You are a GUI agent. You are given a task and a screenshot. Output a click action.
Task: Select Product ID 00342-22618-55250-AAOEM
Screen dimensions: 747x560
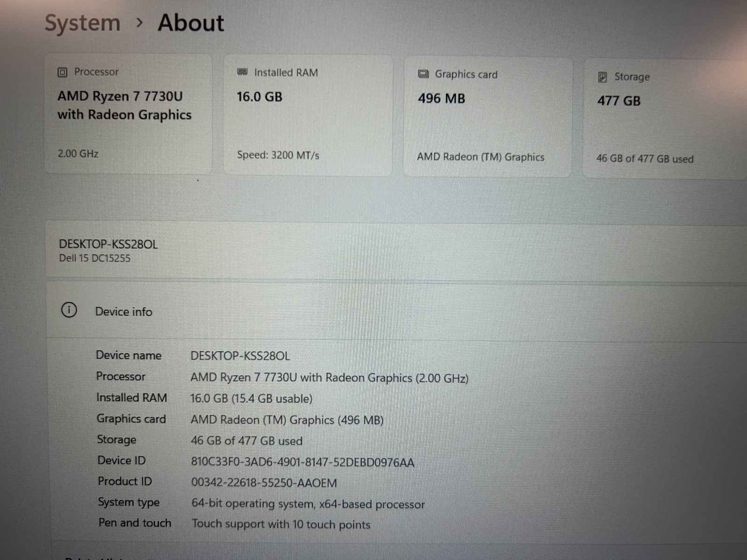coord(264,483)
